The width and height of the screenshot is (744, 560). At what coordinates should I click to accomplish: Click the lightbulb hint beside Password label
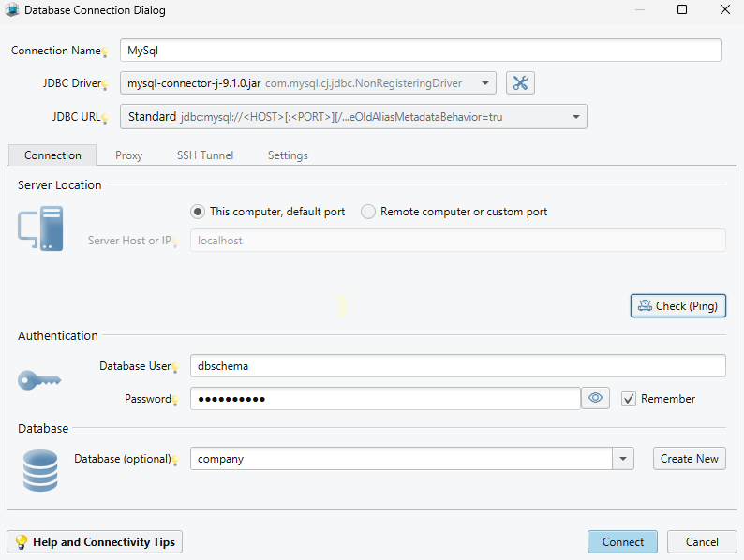click(175, 400)
